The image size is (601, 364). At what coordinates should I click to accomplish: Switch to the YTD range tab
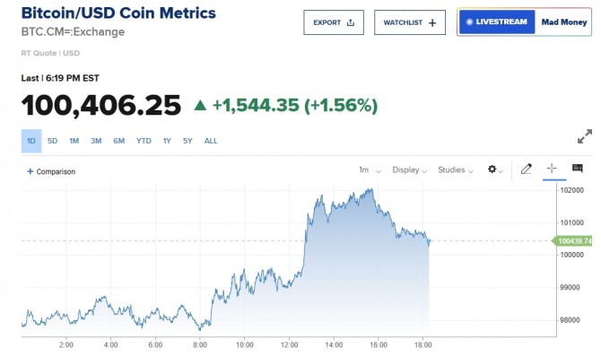click(144, 141)
